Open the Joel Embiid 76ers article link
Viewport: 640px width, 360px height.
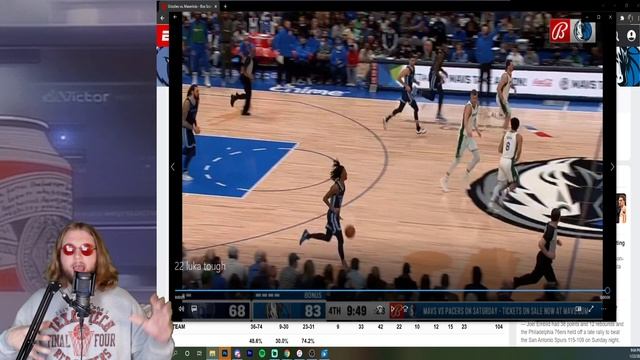pos(572,332)
